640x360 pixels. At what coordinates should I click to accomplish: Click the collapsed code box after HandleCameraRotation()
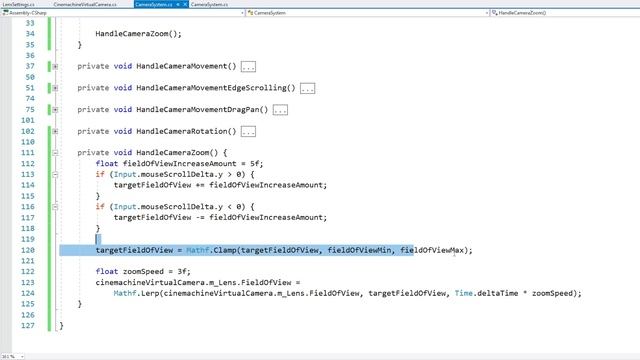(248, 131)
